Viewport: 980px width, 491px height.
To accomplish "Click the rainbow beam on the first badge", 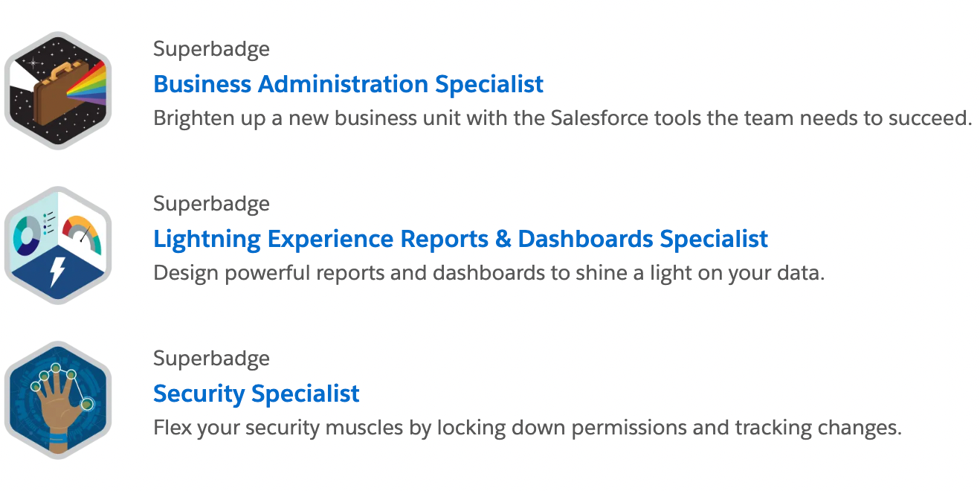I will tap(88, 87).
